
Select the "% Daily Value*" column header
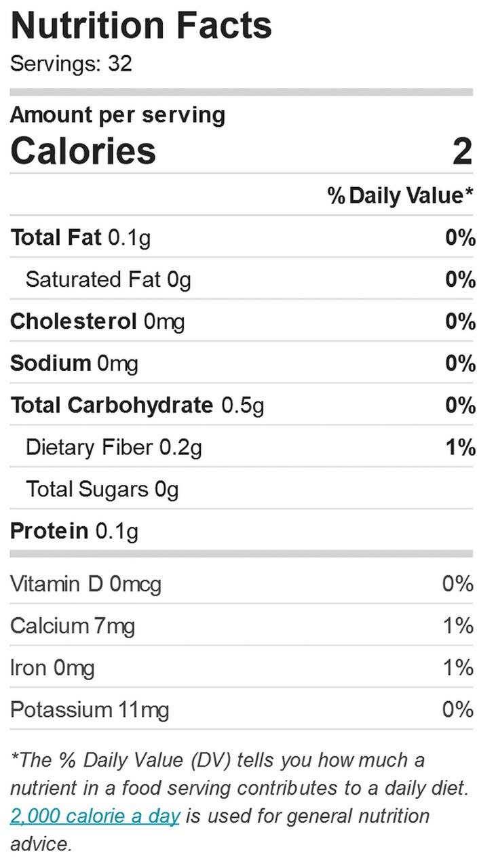(x=400, y=196)
